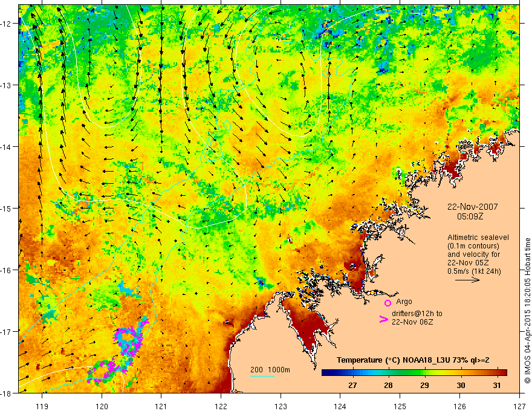Click latitude axis label -17
This screenshot has width=532, height=411.
[x=6, y=332]
